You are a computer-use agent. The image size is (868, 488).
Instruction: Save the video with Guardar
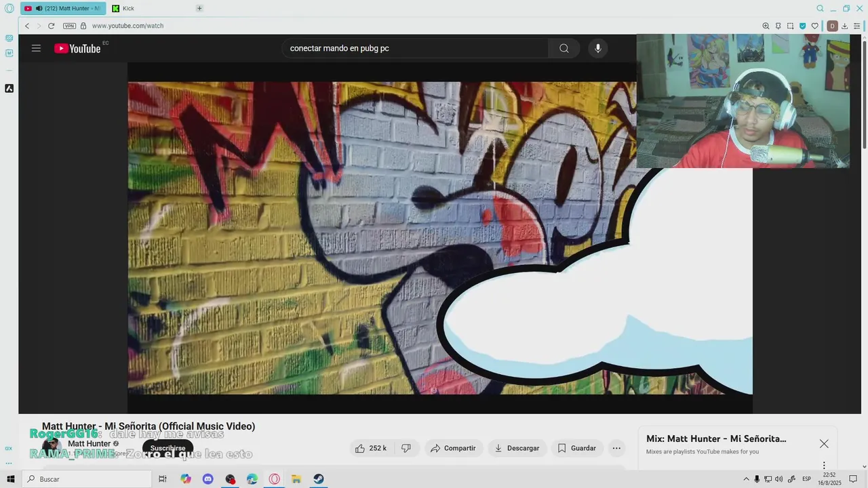click(576, 448)
